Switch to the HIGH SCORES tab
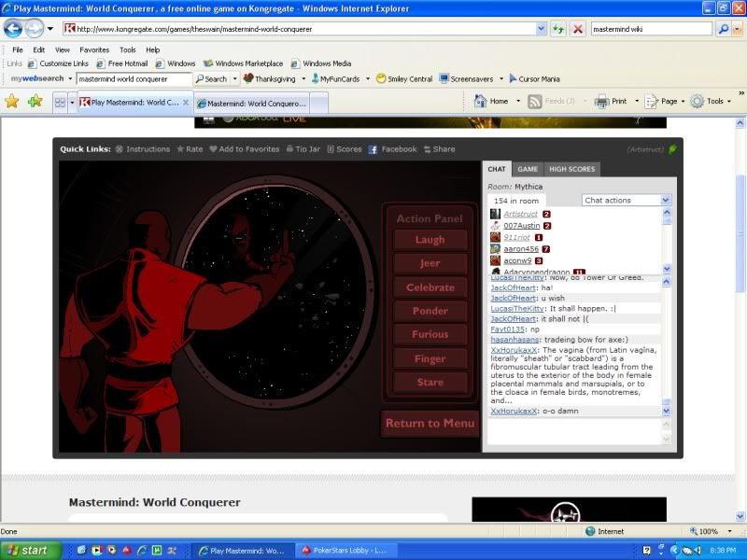This screenshot has width=747, height=560. pyautogui.click(x=572, y=169)
